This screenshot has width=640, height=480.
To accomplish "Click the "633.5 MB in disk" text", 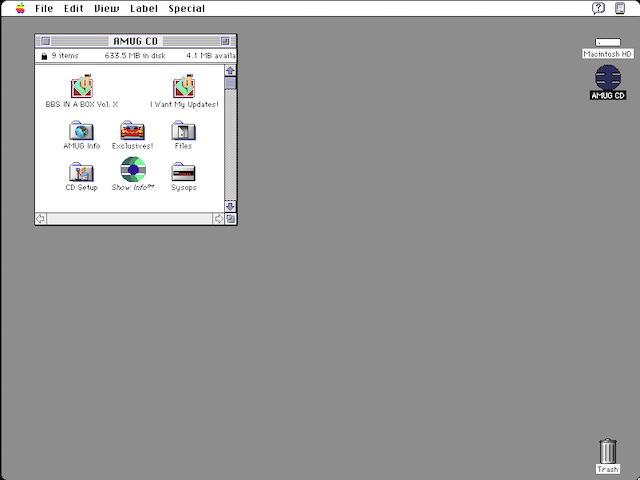I will pyautogui.click(x=135, y=56).
